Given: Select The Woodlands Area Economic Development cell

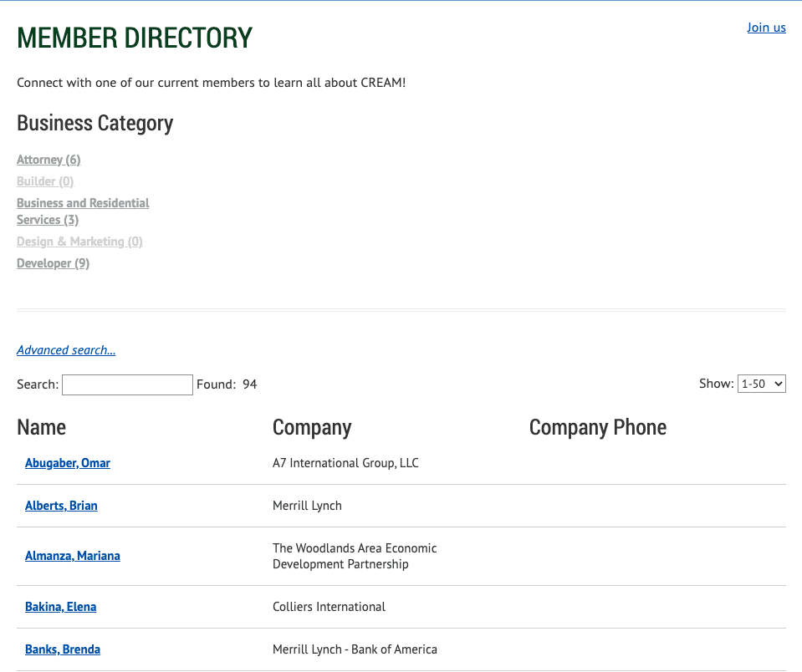Looking at the screenshot, I should point(355,556).
